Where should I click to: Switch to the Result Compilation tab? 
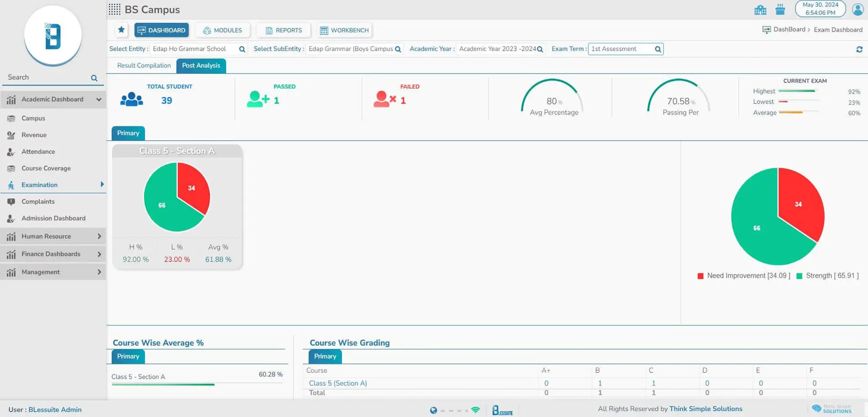coord(144,65)
